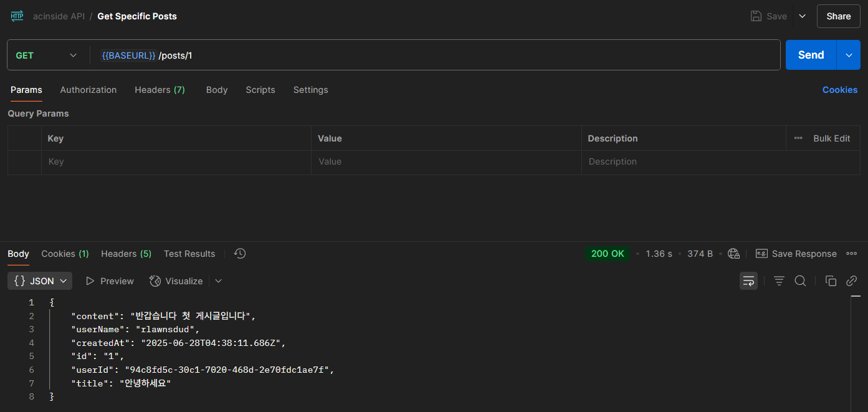Click the Bulk Edit three-dot icon

[x=798, y=138]
